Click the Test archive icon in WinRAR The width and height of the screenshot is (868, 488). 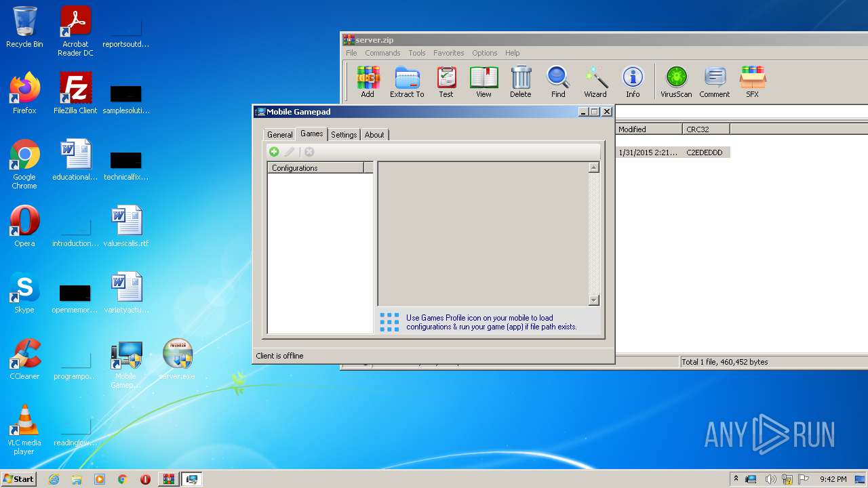[x=446, y=81]
